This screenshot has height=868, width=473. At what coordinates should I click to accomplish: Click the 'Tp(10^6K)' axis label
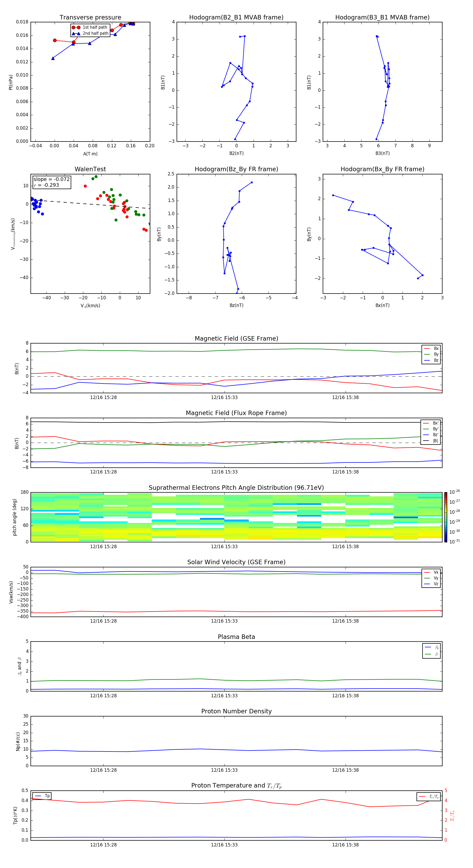15,815
